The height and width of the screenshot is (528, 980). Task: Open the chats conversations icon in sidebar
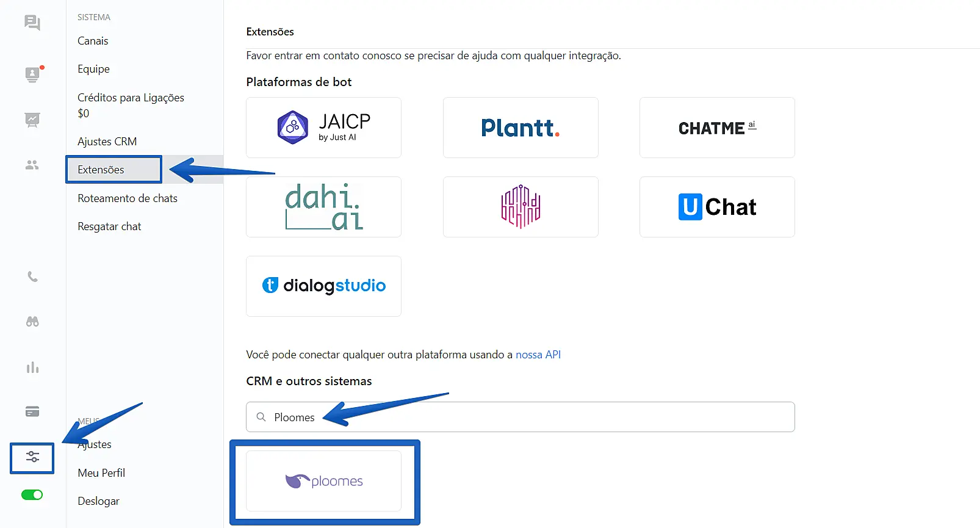pyautogui.click(x=32, y=23)
